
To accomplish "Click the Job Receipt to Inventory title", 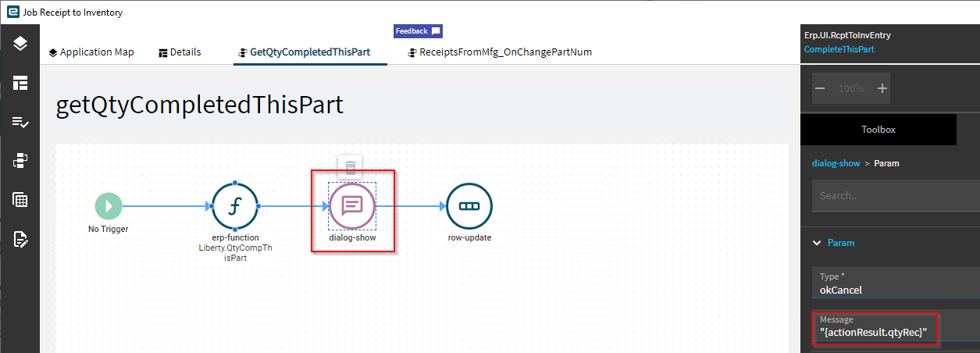I will (x=73, y=12).
